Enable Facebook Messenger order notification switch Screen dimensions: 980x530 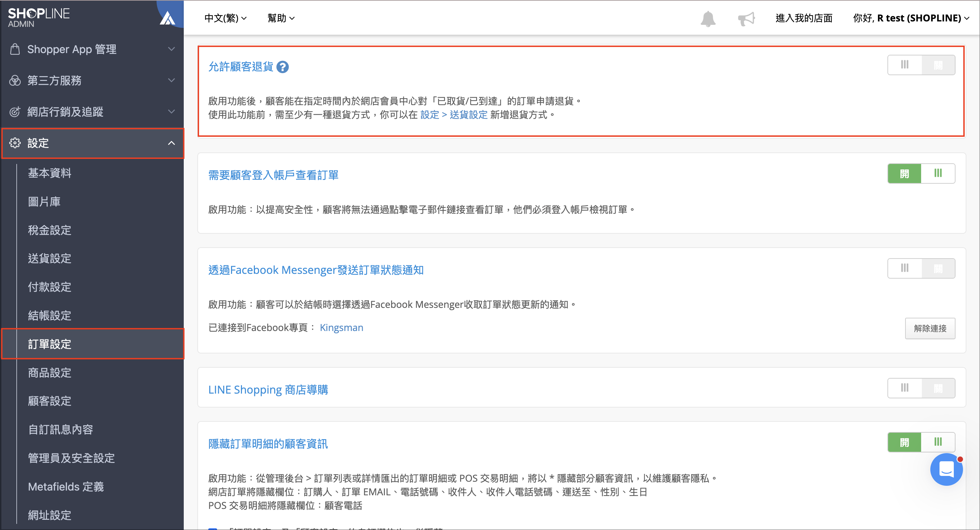921,268
